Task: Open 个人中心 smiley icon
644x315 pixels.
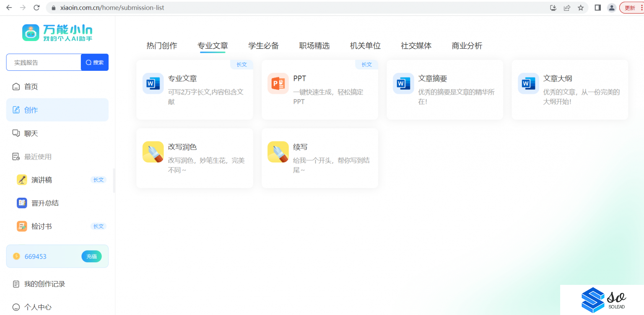Action: pyautogui.click(x=16, y=307)
